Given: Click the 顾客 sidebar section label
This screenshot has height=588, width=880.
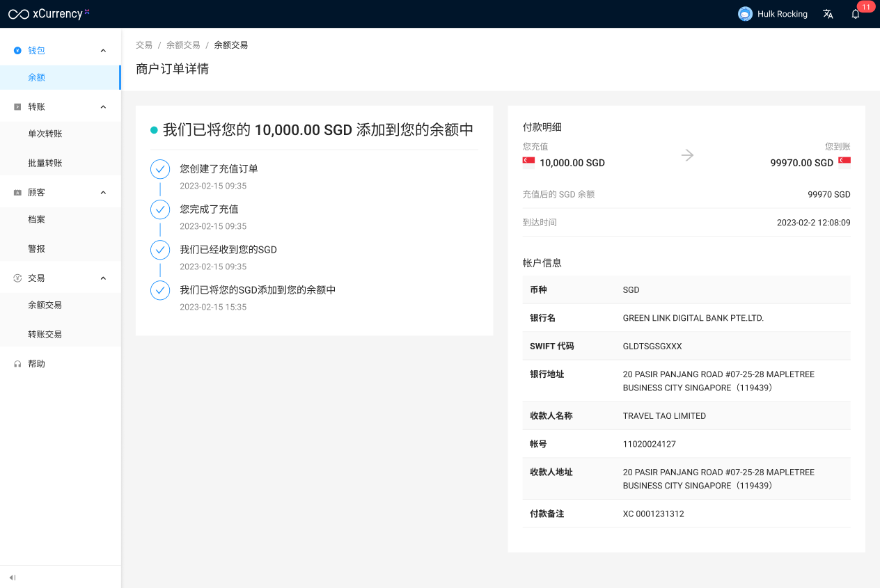Looking at the screenshot, I should pos(36,192).
